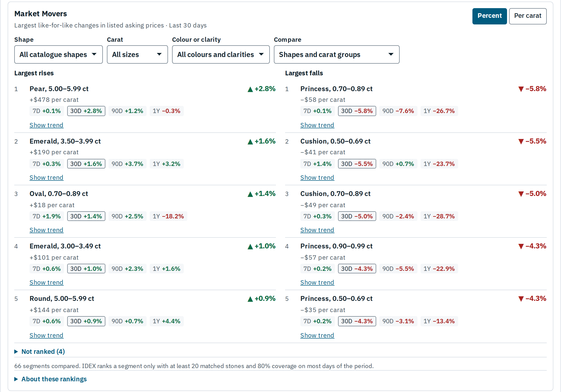Image resolution: width=561 pixels, height=392 pixels.
Task: Select the 90D +1.2% chip for Pear
Action: point(127,111)
